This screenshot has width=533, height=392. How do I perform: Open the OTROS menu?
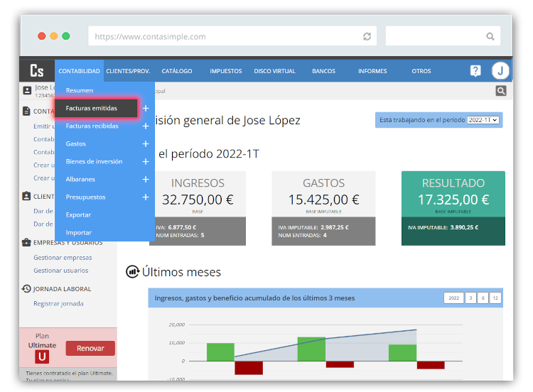tap(421, 71)
